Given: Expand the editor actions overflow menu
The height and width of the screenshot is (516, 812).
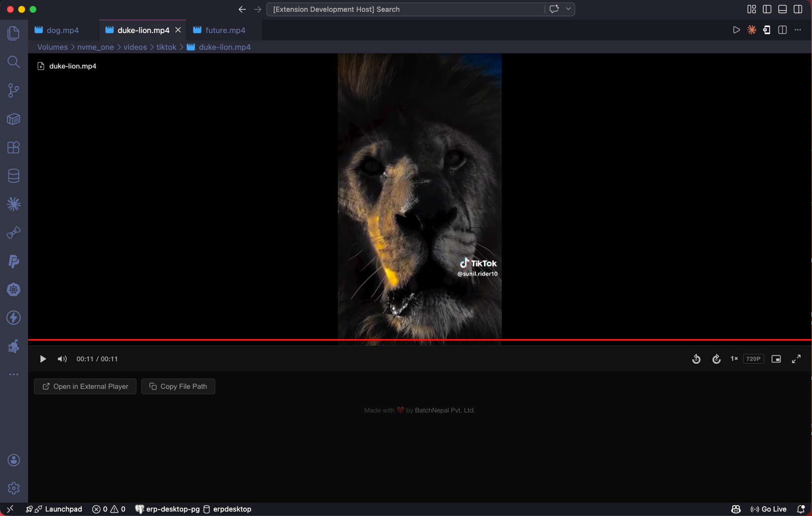Looking at the screenshot, I should 798,30.
